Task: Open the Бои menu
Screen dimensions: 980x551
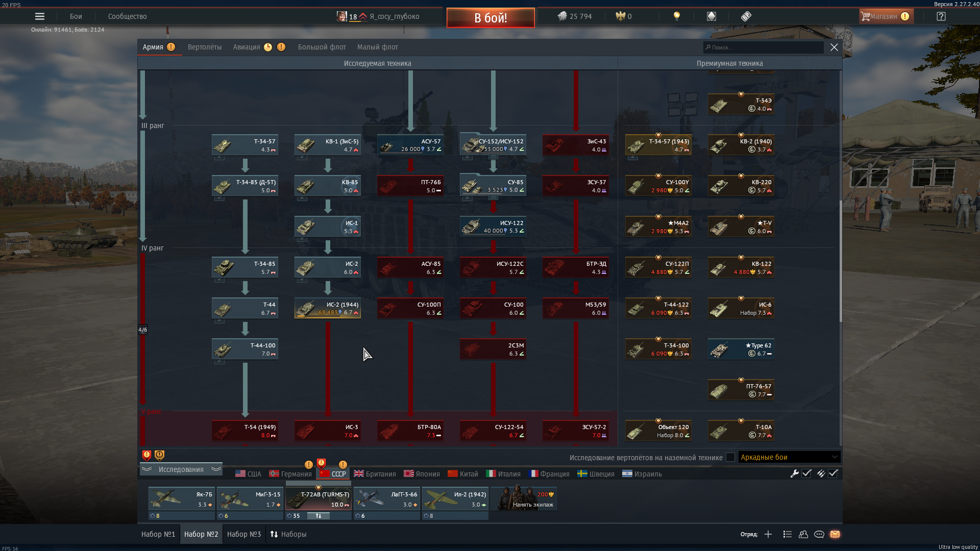Action: [x=76, y=16]
